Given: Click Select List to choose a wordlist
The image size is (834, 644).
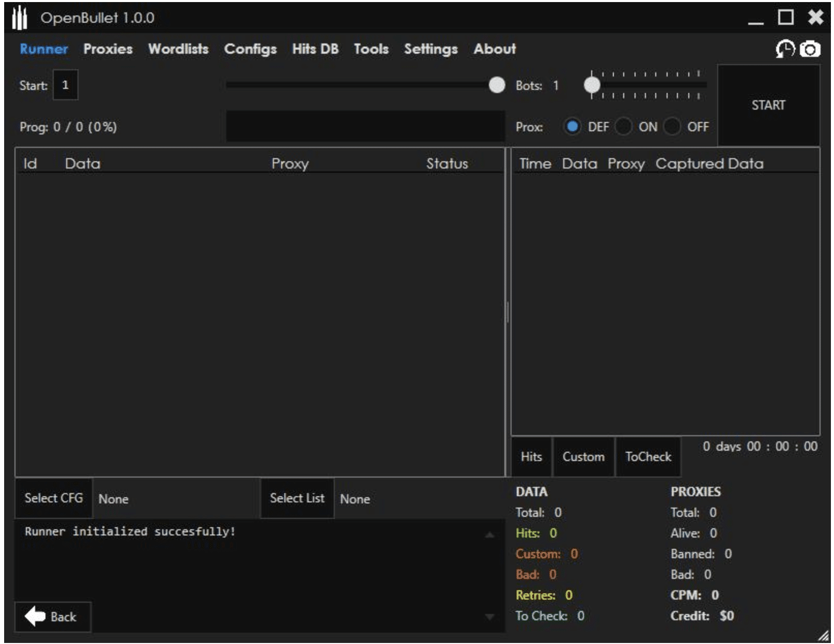Looking at the screenshot, I should (x=297, y=498).
